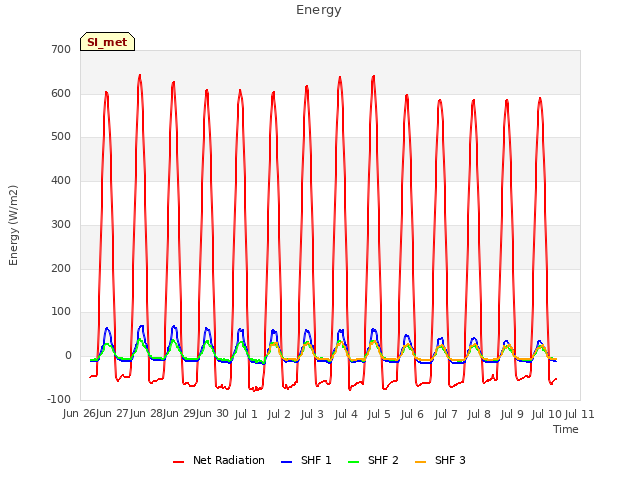Screen dimensions: 640x480
Task: Click the x-axis date 'Jun 30'
Action: [212, 414]
